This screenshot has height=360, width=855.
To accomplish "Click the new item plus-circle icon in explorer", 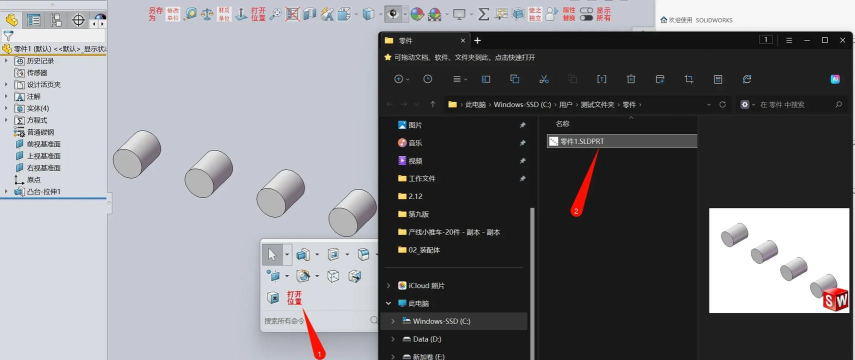I will (x=399, y=79).
